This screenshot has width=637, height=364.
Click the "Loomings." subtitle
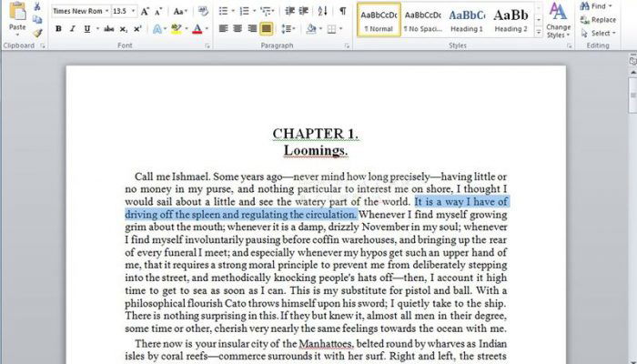pyautogui.click(x=316, y=150)
